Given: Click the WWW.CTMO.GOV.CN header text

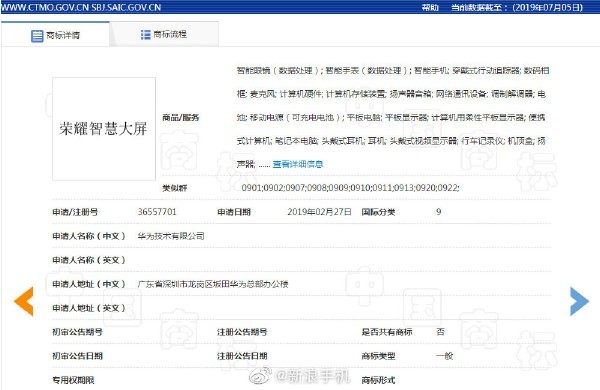Looking at the screenshot, I should 45,7.
